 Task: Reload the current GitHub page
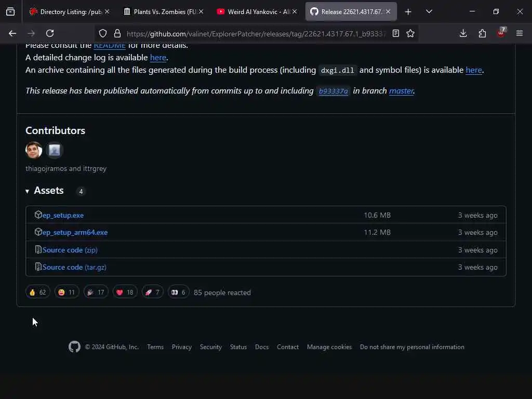(x=50, y=33)
